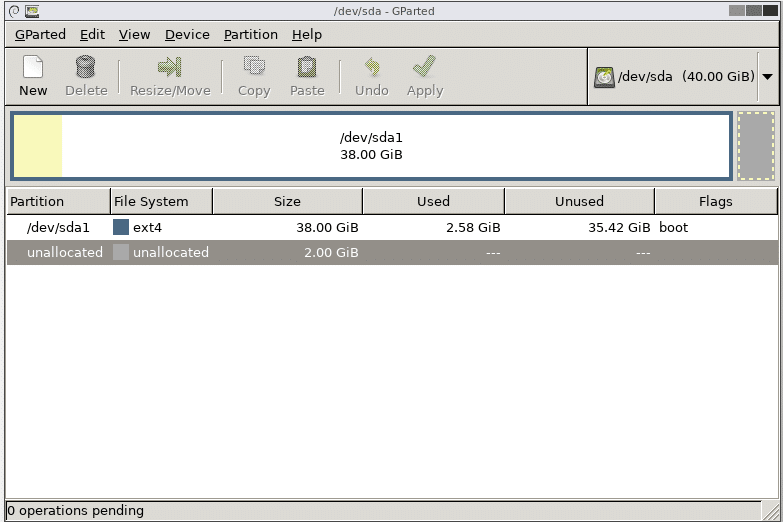Click the unallocated gray block in disk map

click(756, 146)
